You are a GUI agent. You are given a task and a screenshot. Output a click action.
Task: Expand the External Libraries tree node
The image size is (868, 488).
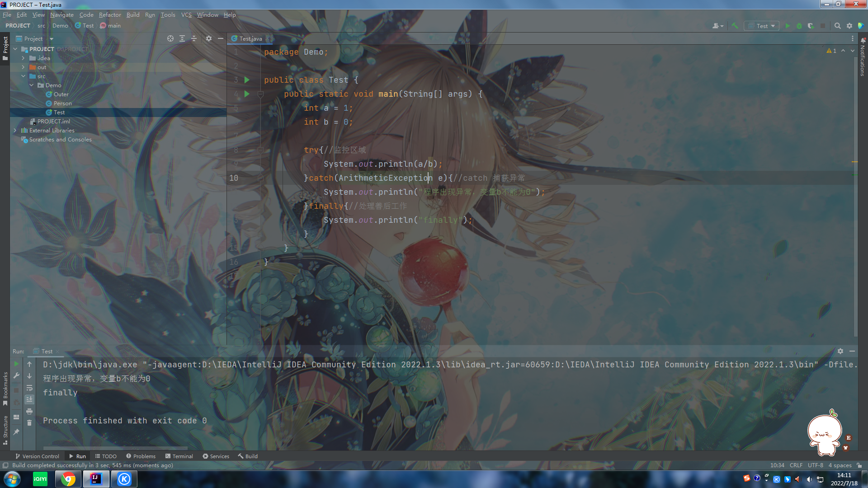pos(15,130)
